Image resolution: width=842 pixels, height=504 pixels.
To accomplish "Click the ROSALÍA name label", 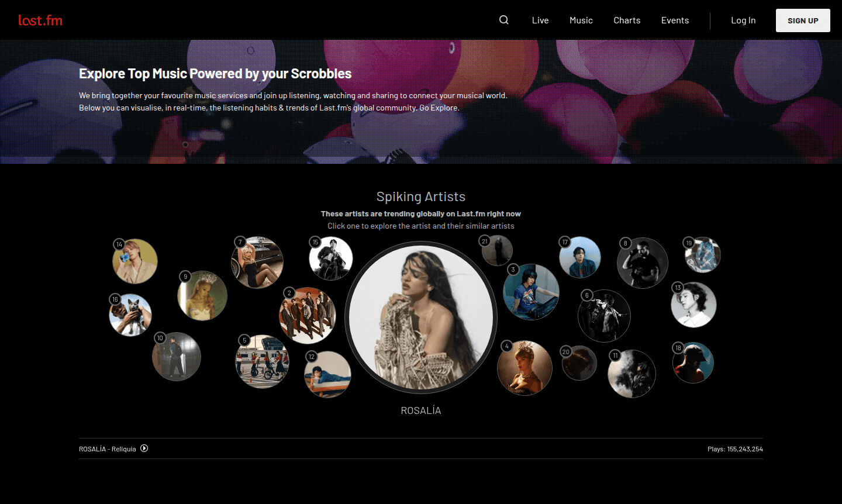I will pyautogui.click(x=421, y=410).
